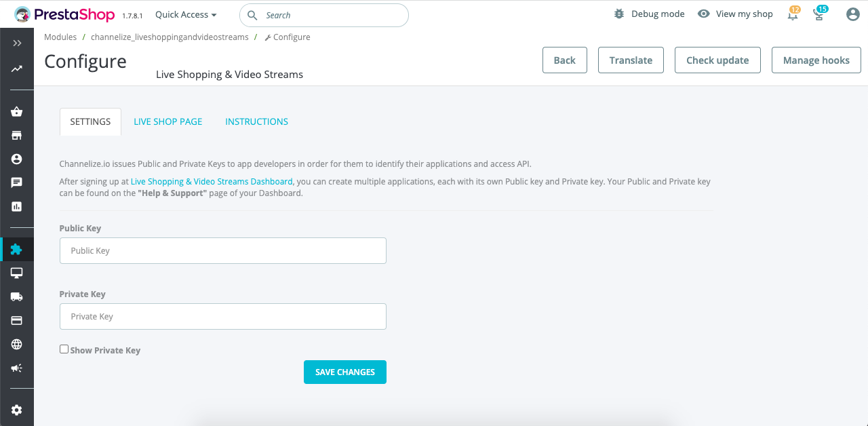Viewport: 868px width, 426px height.
Task: Focus the top Search field
Action: pos(324,15)
